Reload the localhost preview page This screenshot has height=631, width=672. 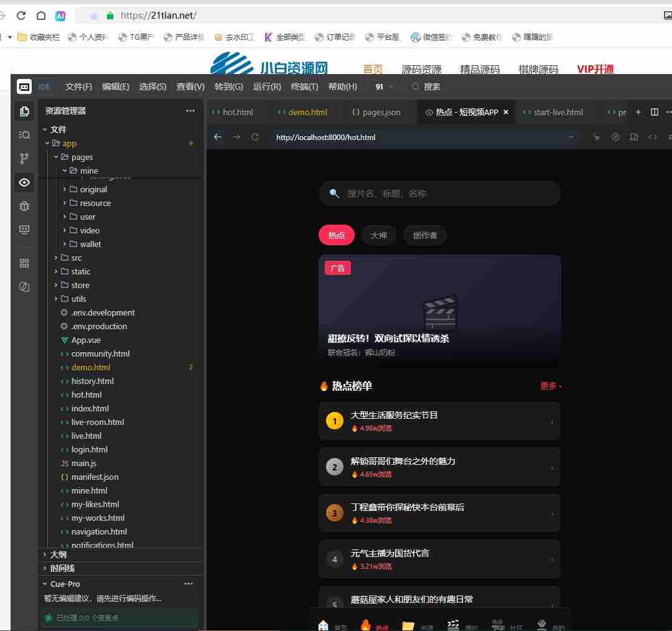[255, 137]
